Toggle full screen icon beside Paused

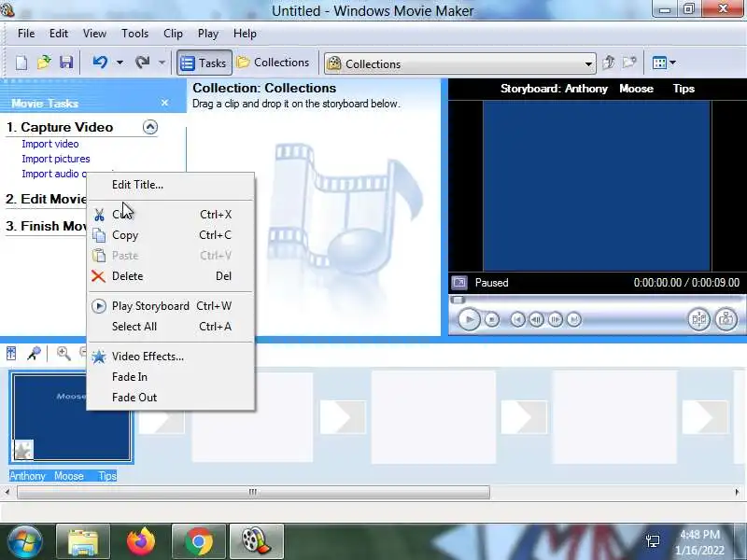point(459,283)
